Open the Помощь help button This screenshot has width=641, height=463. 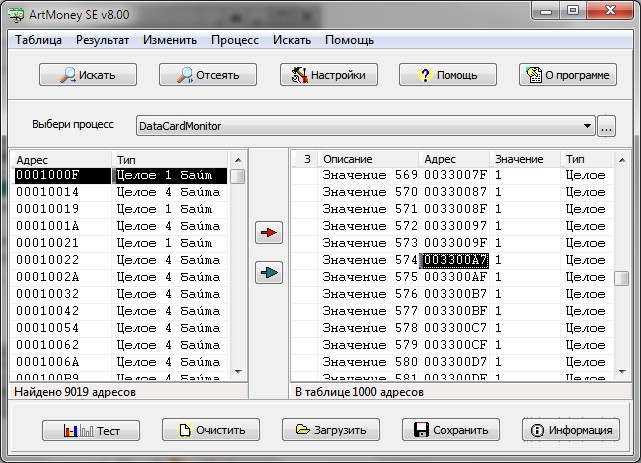(448, 75)
